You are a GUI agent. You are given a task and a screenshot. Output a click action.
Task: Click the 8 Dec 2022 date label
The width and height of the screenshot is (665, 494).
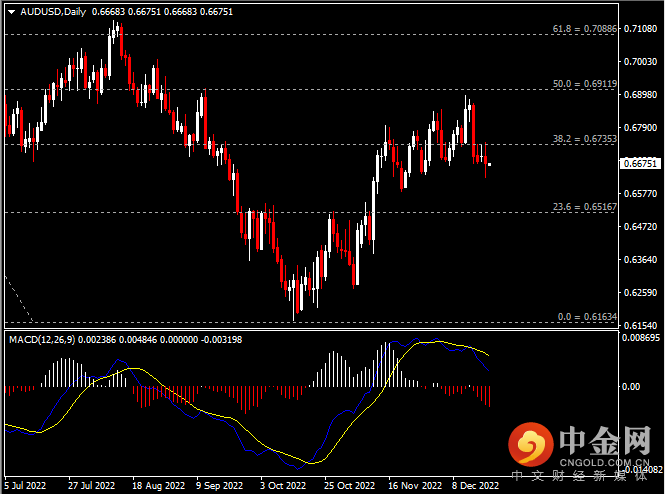pyautogui.click(x=475, y=485)
